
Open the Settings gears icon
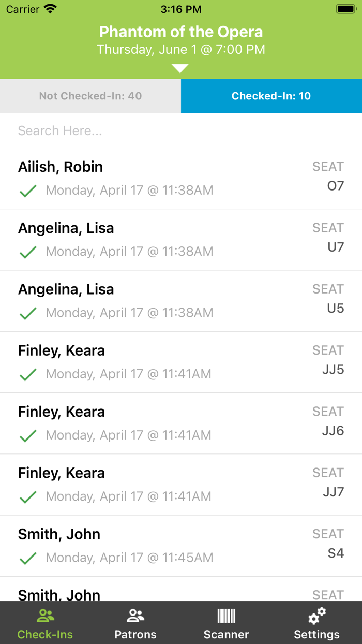tap(316, 616)
